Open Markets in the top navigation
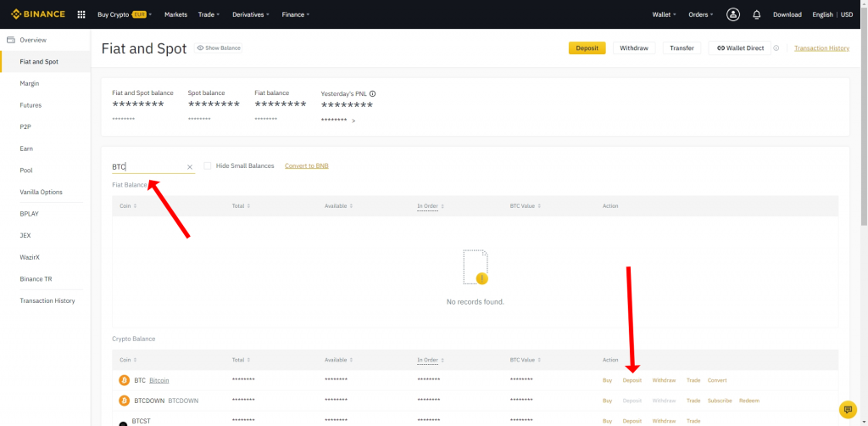Screen dimensions: 868x426 pos(175,14)
